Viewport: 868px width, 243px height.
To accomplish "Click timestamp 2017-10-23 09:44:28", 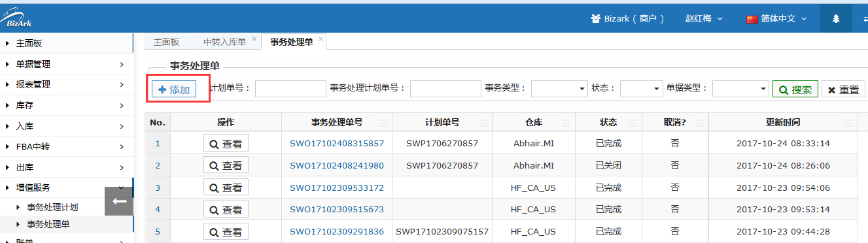I will click(x=783, y=232).
